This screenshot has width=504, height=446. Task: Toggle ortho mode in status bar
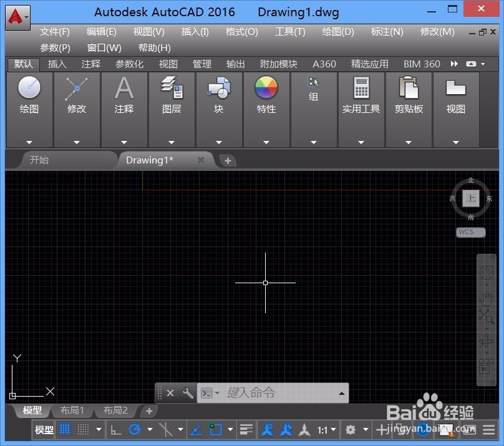116,430
